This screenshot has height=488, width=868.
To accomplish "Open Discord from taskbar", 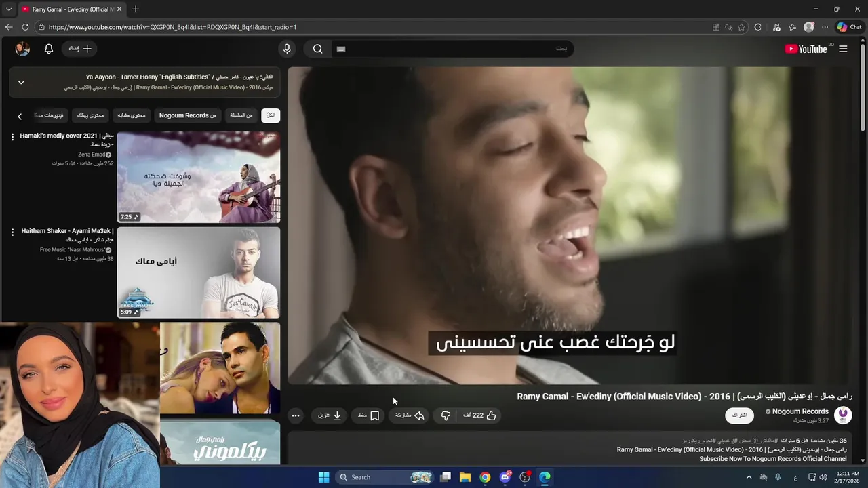I will 505,477.
